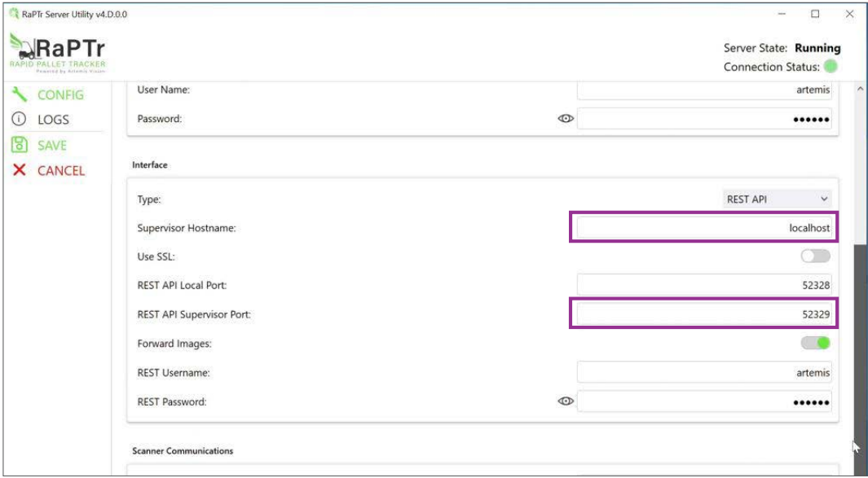The height and width of the screenshot is (478, 868).
Task: Click the red CANCEL X icon
Action: pos(19,170)
